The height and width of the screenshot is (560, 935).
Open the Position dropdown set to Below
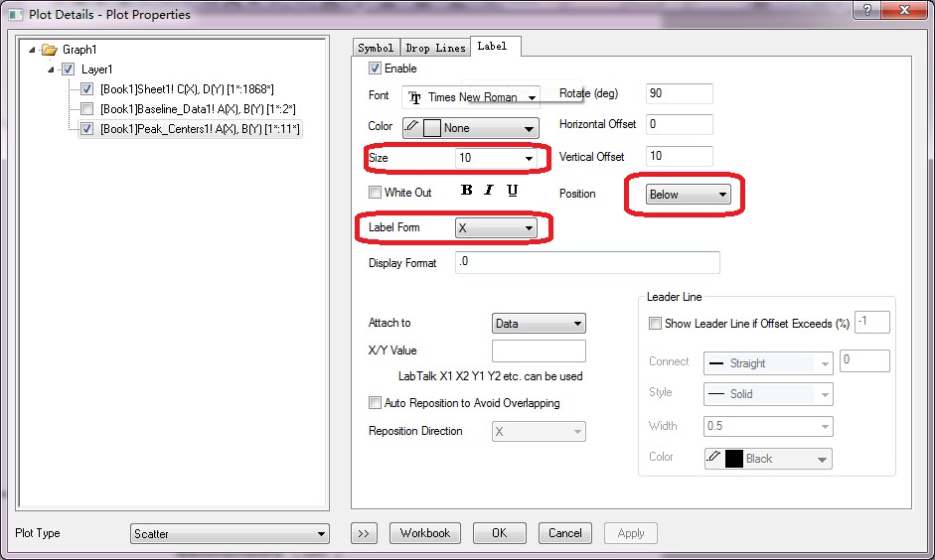688,195
